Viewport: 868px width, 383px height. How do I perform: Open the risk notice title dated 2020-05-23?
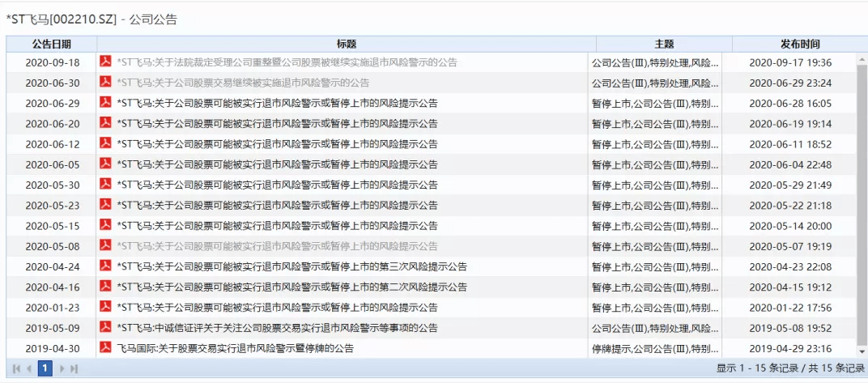[278, 206]
